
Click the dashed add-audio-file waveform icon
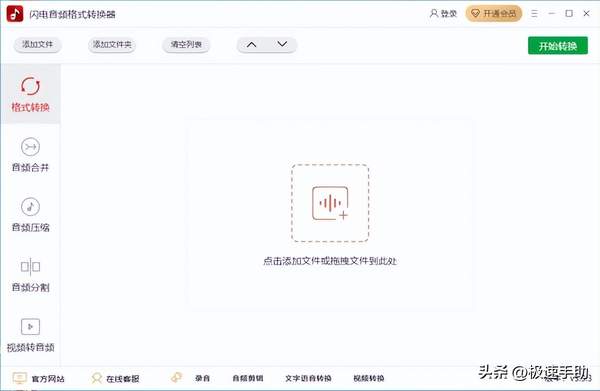[330, 203]
